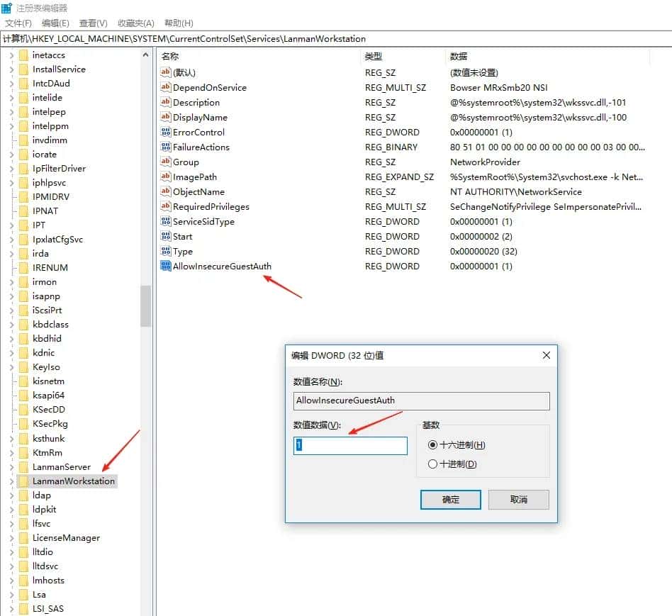Click the folder icon of inetaccs key
Screen dimensions: 672x616
pos(24,55)
